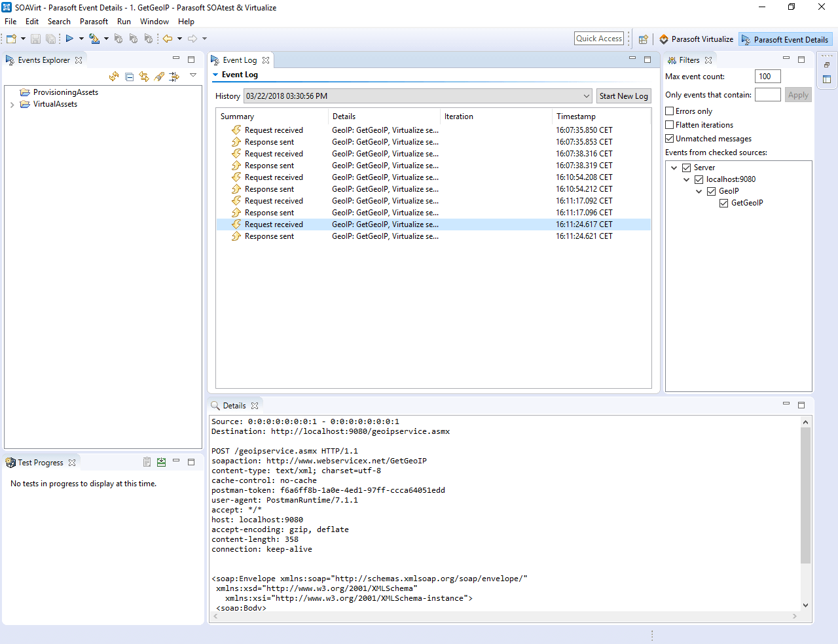
Task: Maximize the Details panel
Action: point(801,404)
